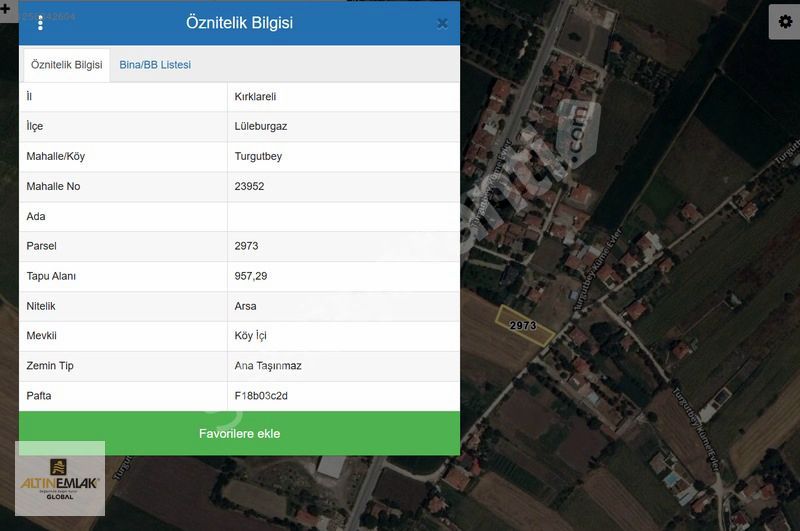800x531 pixels.
Task: Select the Zemin Tip value Ana Taşınmaz
Action: click(x=267, y=366)
